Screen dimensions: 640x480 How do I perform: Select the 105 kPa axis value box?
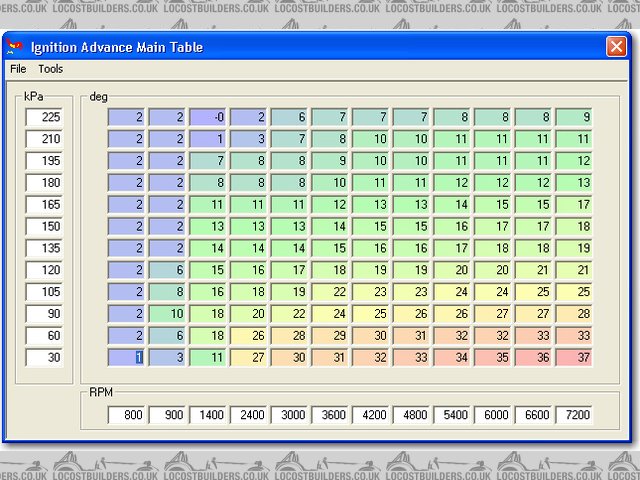pos(45,292)
